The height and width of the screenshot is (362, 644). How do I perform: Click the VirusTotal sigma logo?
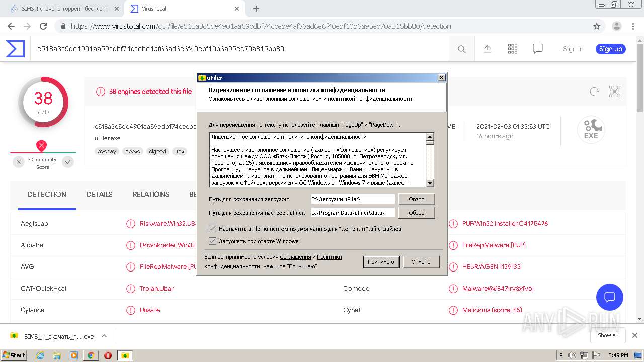click(x=15, y=49)
